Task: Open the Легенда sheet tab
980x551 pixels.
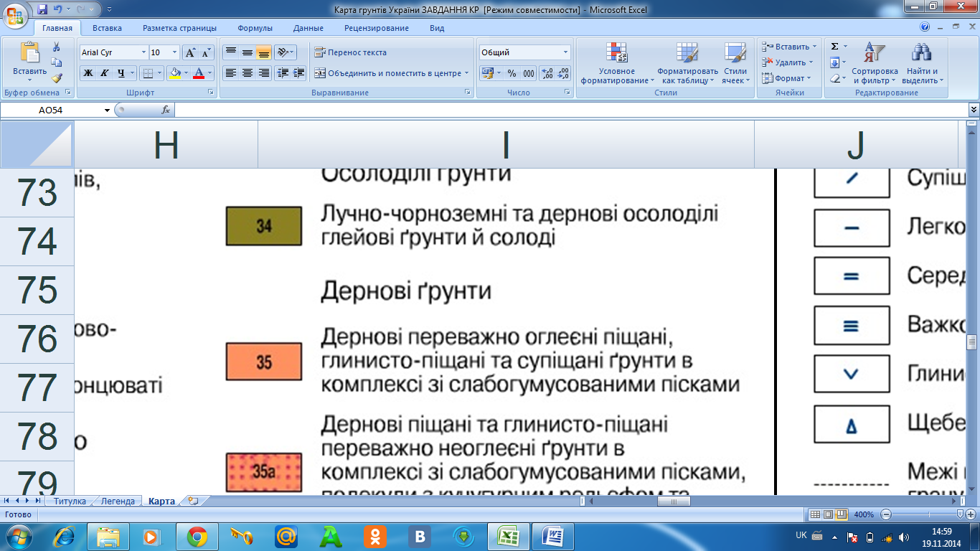Action: (x=118, y=501)
